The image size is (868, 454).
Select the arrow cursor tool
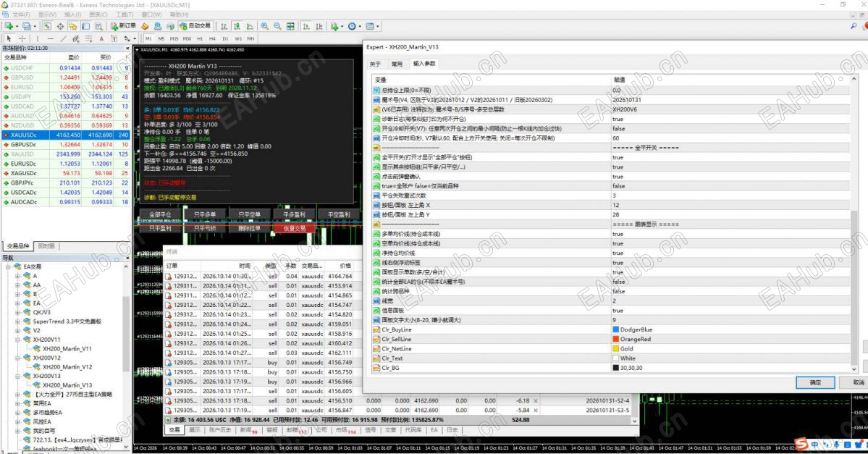(x=9, y=39)
